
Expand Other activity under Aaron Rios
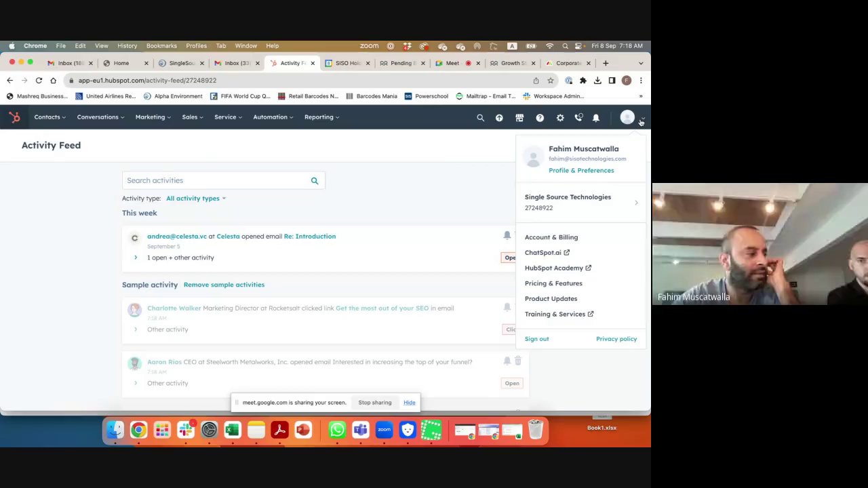tap(136, 383)
